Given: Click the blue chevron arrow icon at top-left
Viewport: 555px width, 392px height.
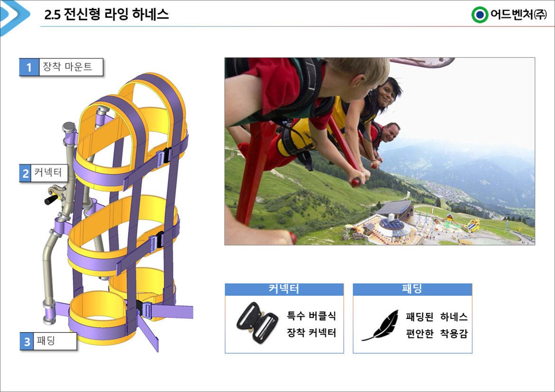Looking at the screenshot, I should pyautogui.click(x=14, y=17).
